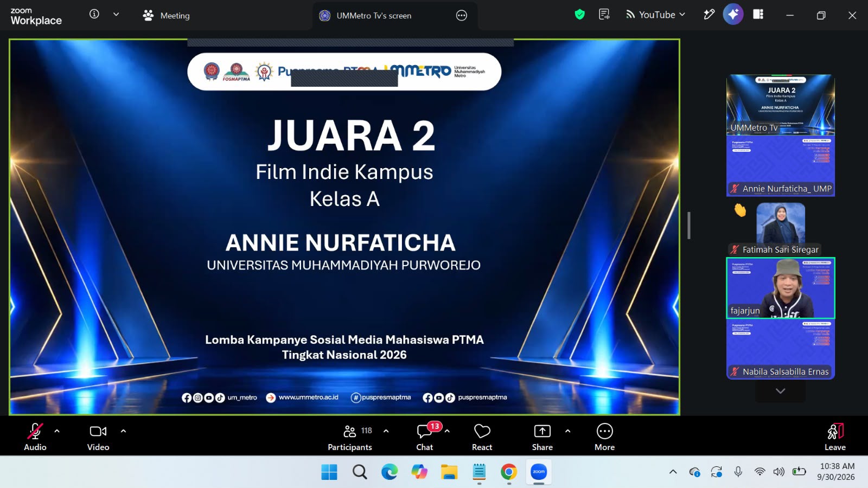The width and height of the screenshot is (868, 488).
Task: Expand the dropdown beside the meeting info icon
Action: 116,15
